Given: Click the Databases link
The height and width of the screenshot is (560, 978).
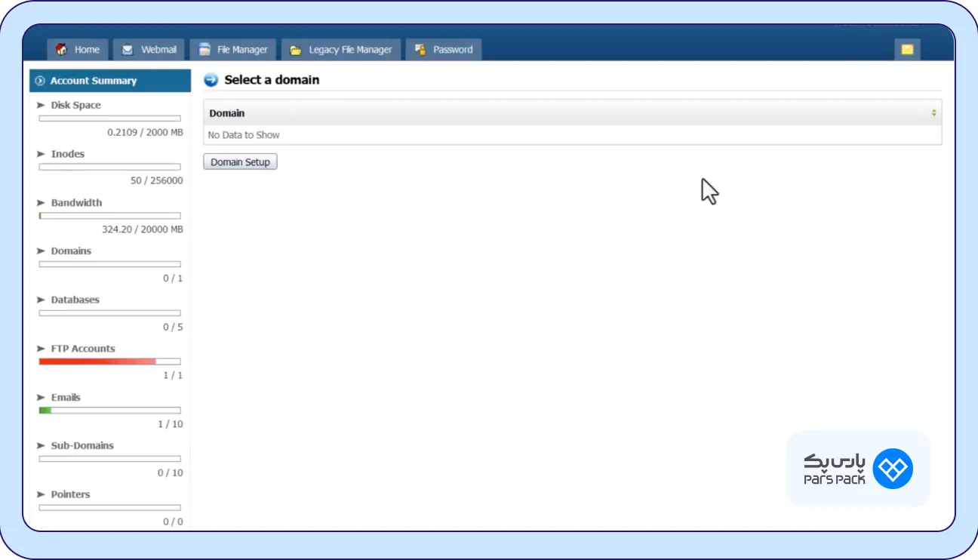Looking at the screenshot, I should point(75,300).
